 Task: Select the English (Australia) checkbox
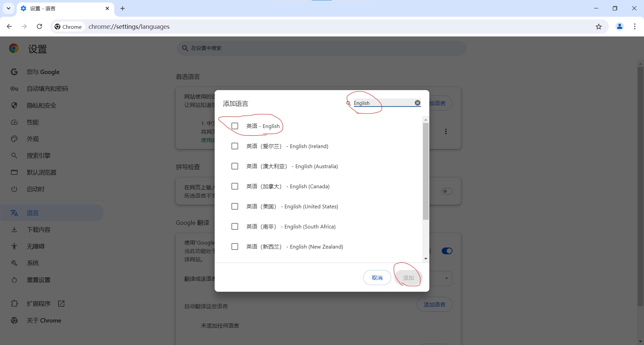coord(235,166)
